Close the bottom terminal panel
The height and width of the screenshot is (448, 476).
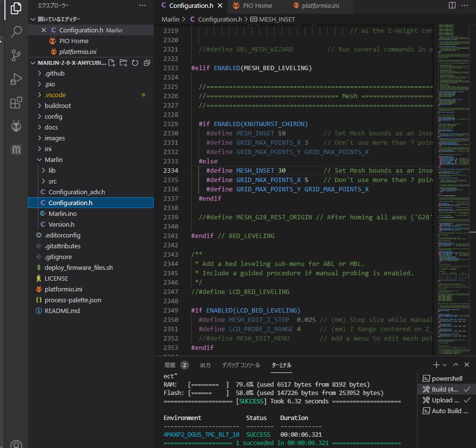tap(467, 365)
